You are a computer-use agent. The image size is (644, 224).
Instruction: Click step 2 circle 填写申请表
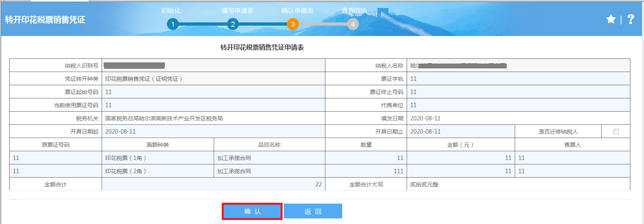[233, 24]
